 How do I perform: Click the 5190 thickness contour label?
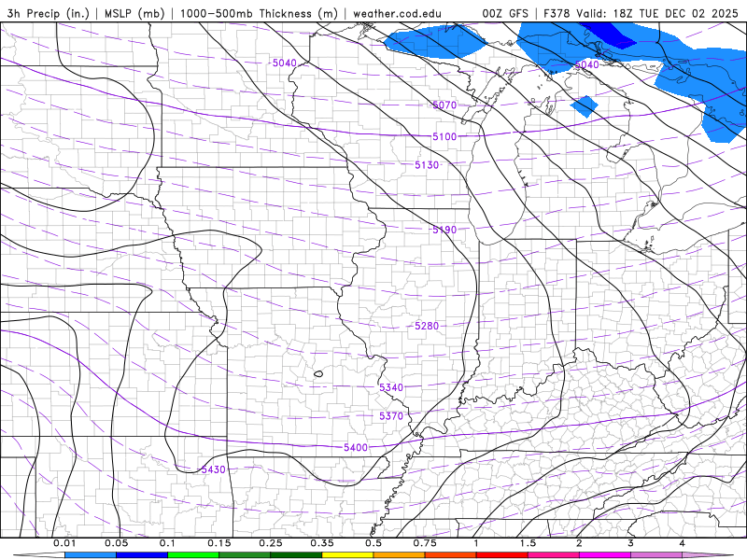click(x=444, y=230)
